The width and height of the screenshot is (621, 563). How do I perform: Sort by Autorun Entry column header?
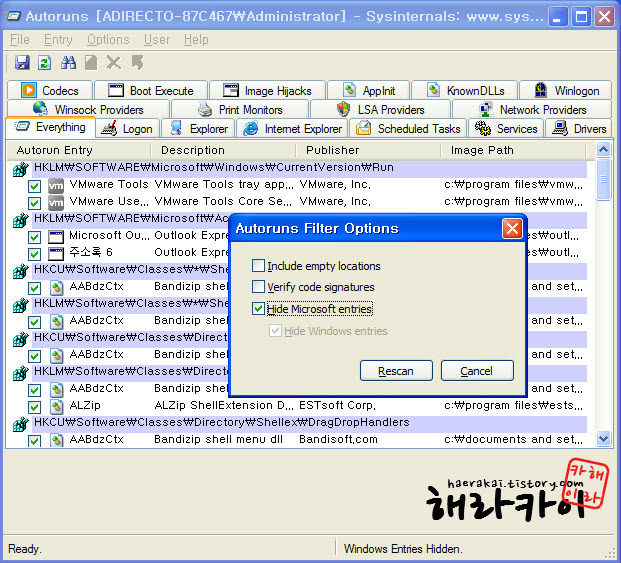coord(79,150)
